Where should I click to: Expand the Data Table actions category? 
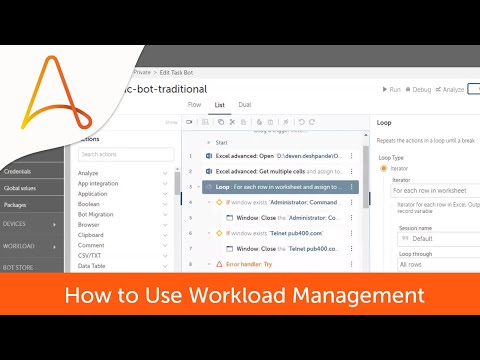tap(165, 266)
